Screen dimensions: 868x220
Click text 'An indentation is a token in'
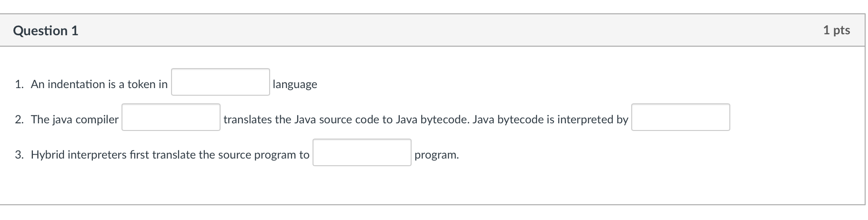tap(99, 84)
